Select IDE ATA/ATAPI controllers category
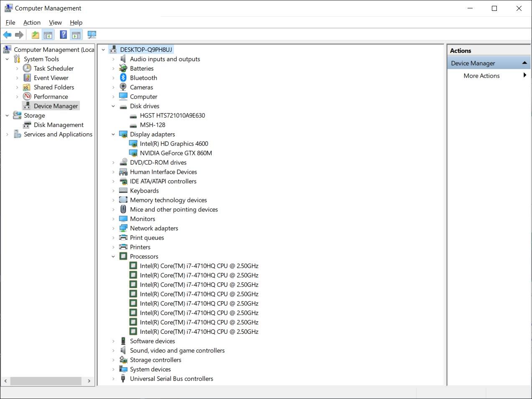The height and width of the screenshot is (399, 532). (x=163, y=181)
